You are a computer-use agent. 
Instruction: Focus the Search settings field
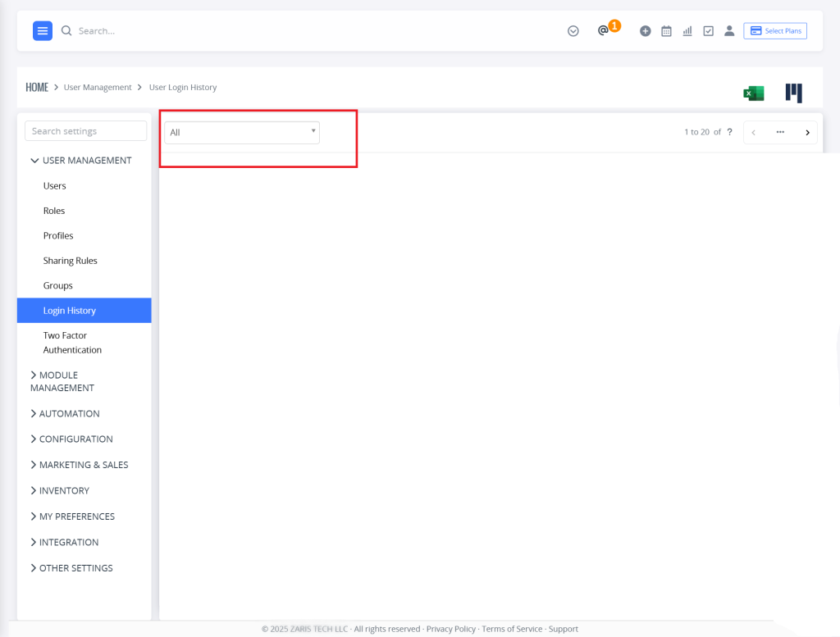[x=85, y=131]
